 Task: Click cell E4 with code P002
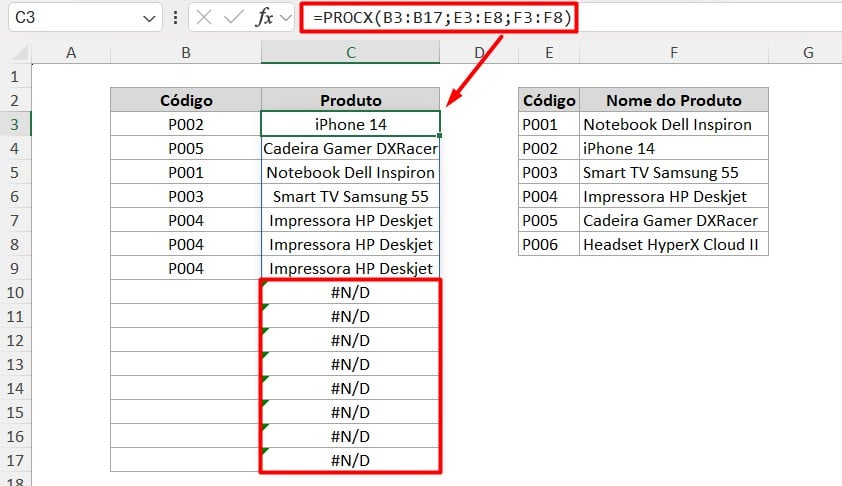tap(549, 148)
